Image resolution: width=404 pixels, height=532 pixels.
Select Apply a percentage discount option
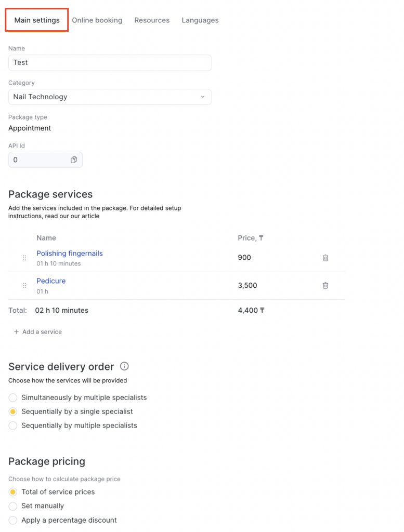point(13,520)
